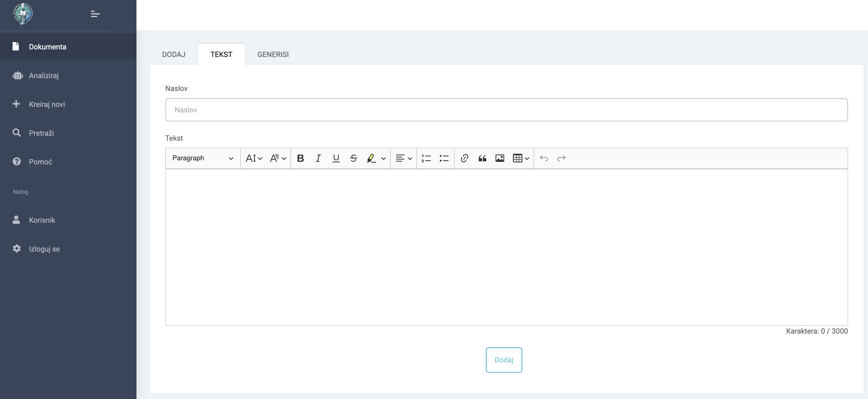Focus the Naslov input field
Screen dimensions: 868x399
(x=506, y=110)
